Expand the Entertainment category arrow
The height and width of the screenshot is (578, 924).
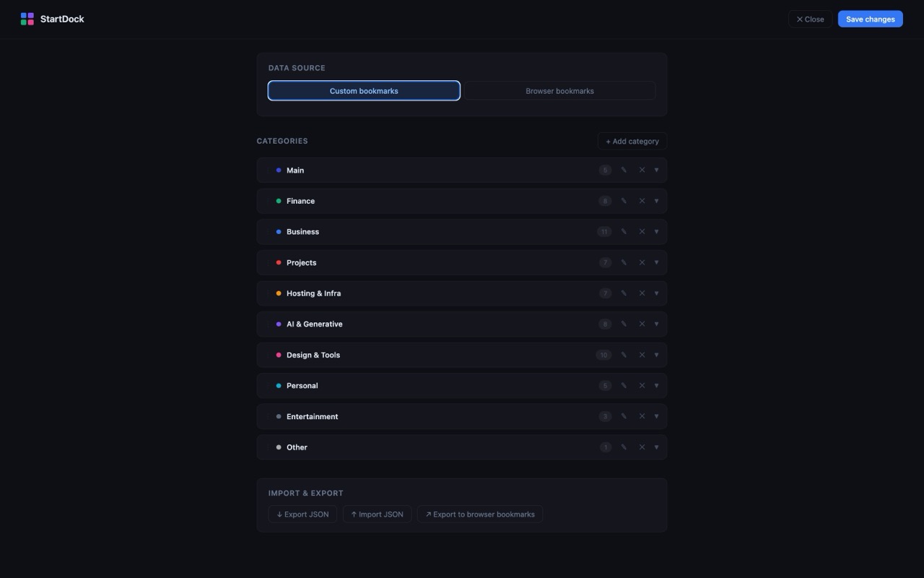(x=656, y=416)
